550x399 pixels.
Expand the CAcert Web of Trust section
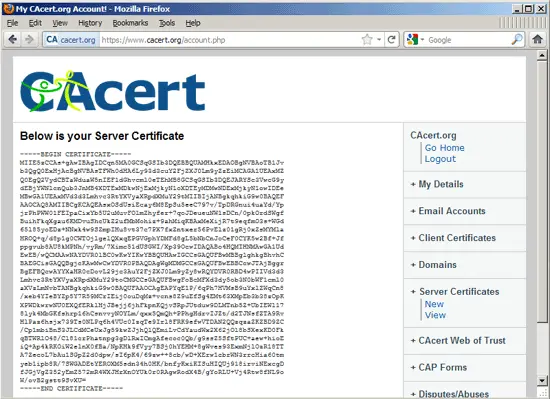[x=458, y=340]
